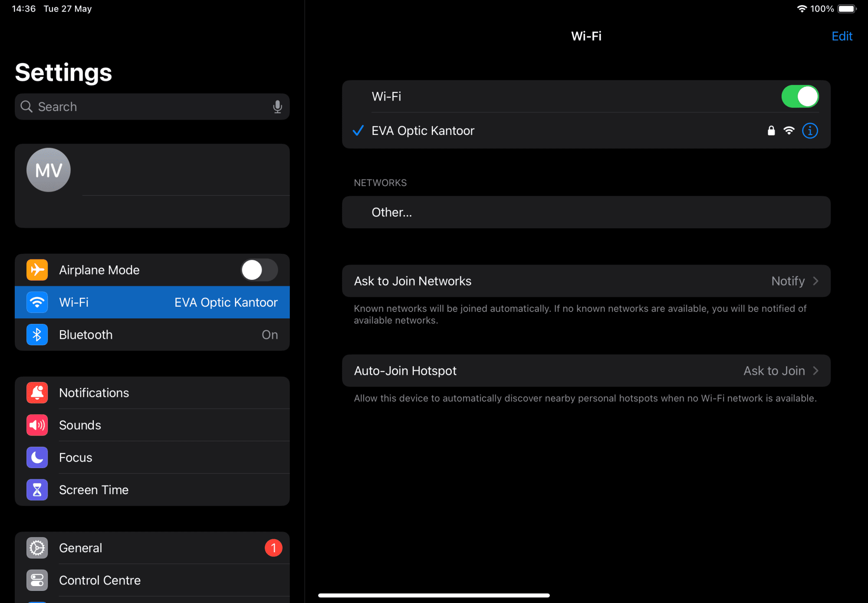The height and width of the screenshot is (603, 868).
Task: Tap the microphone icon in the search bar
Action: point(277,107)
